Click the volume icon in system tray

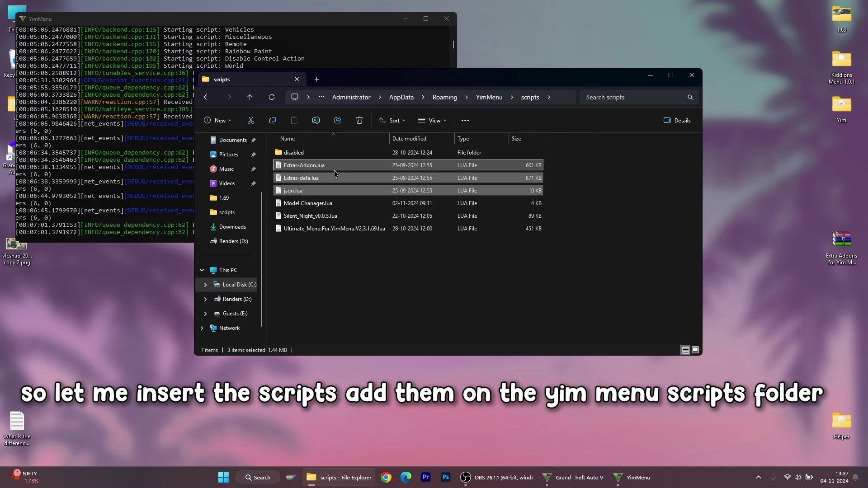(x=798, y=478)
